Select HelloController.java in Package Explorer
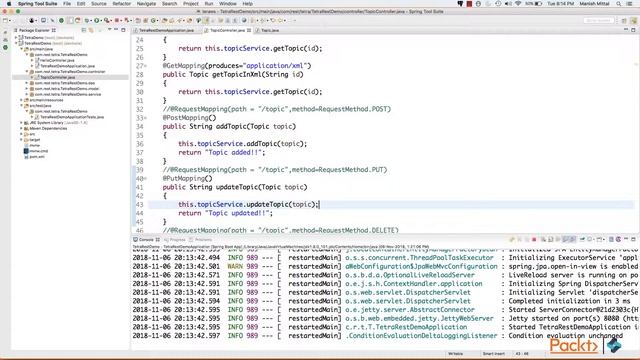This screenshot has height=360, width=640. coord(54,60)
